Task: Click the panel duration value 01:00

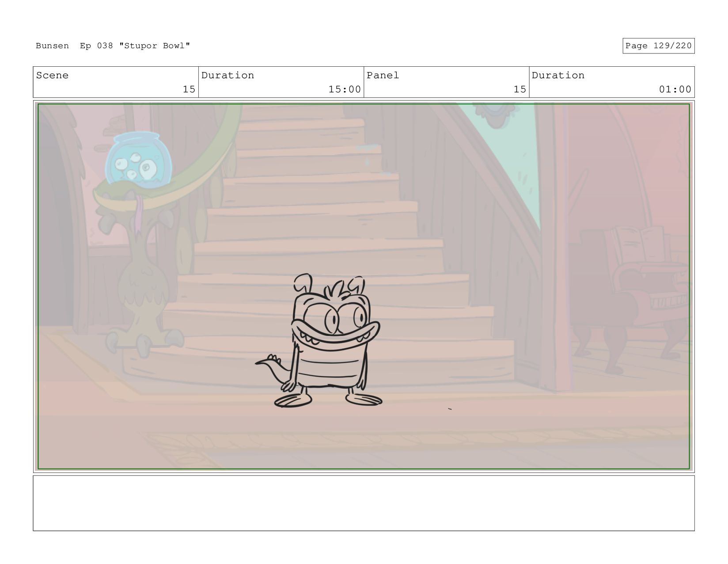Action: pos(675,89)
